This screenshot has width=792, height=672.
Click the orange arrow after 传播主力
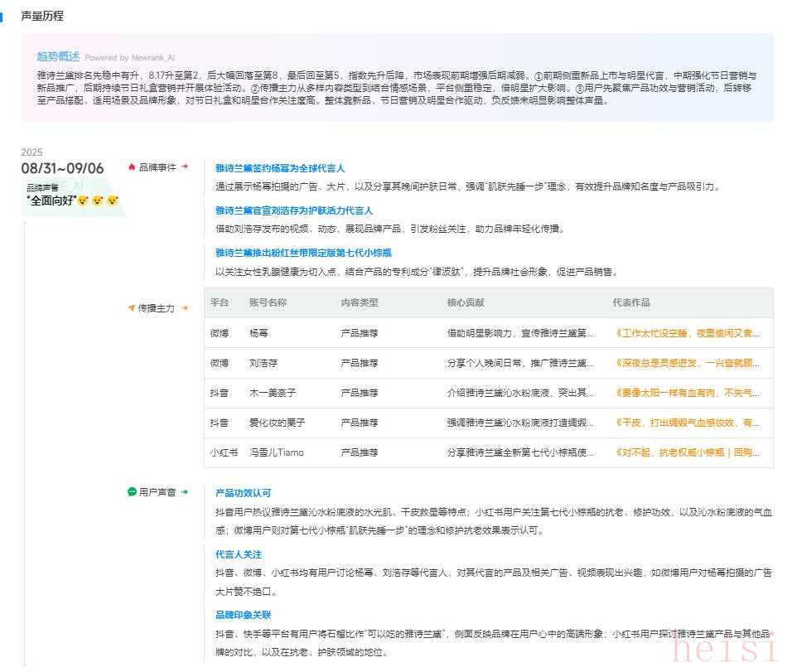click(185, 307)
